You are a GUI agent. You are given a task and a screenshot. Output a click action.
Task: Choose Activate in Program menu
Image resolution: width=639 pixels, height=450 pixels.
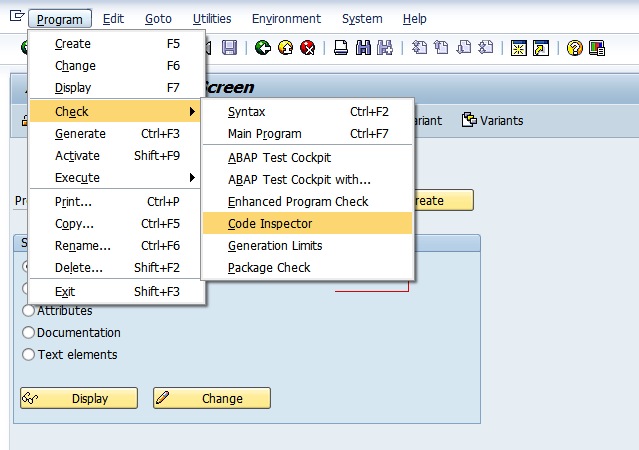click(x=116, y=156)
